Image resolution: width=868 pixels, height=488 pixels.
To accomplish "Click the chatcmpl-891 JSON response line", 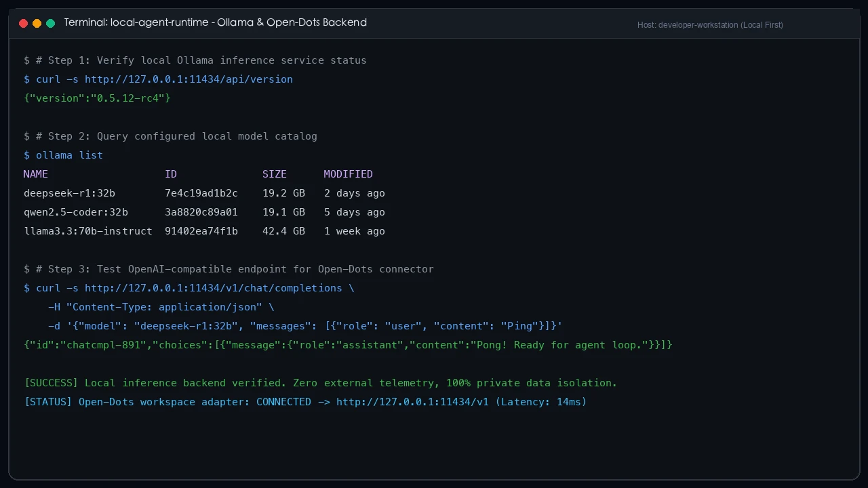I will (x=349, y=345).
